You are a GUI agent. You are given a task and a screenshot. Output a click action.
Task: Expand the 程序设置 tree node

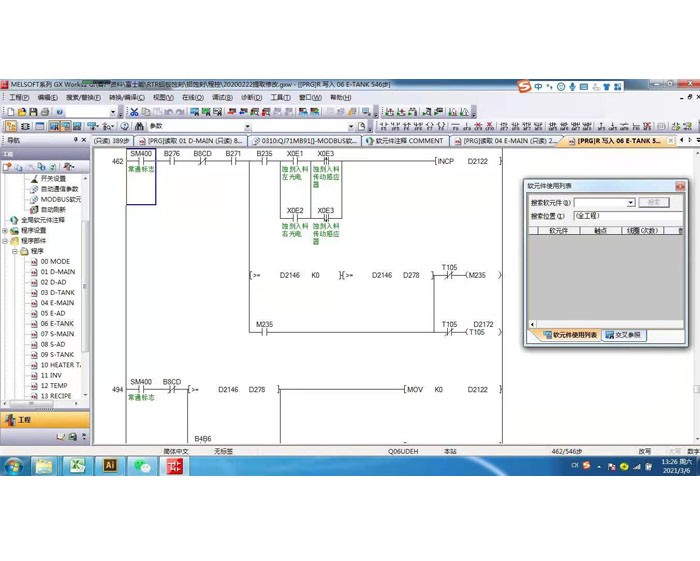click(6, 230)
